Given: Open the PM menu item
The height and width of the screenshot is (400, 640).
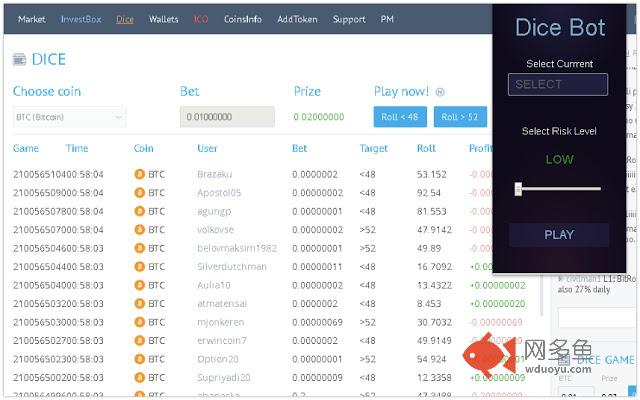Looking at the screenshot, I should [387, 19].
